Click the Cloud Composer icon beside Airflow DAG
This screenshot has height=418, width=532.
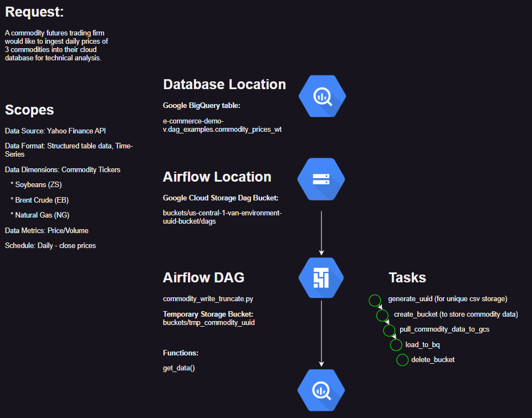click(321, 277)
